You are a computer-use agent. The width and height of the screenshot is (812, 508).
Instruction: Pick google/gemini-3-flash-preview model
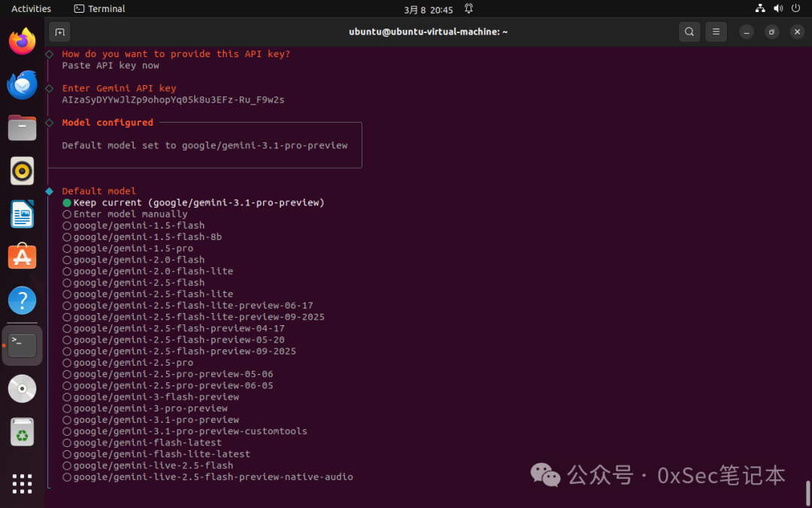point(150,397)
